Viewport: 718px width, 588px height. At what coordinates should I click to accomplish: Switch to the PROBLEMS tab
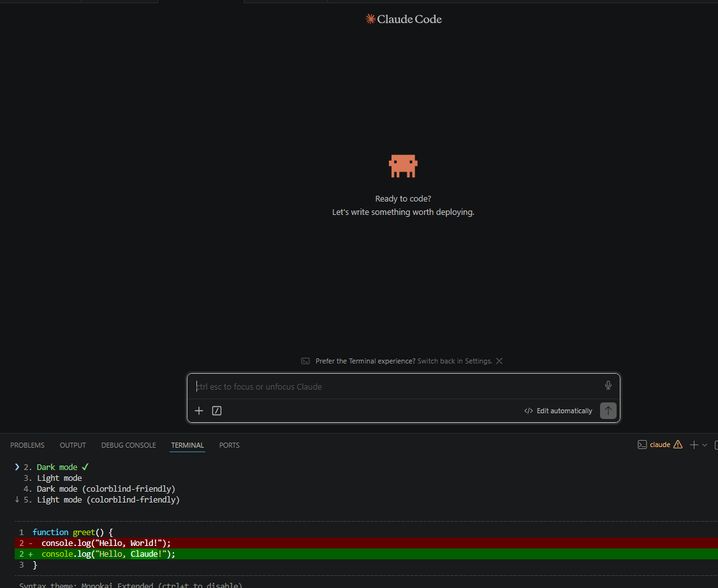27,445
